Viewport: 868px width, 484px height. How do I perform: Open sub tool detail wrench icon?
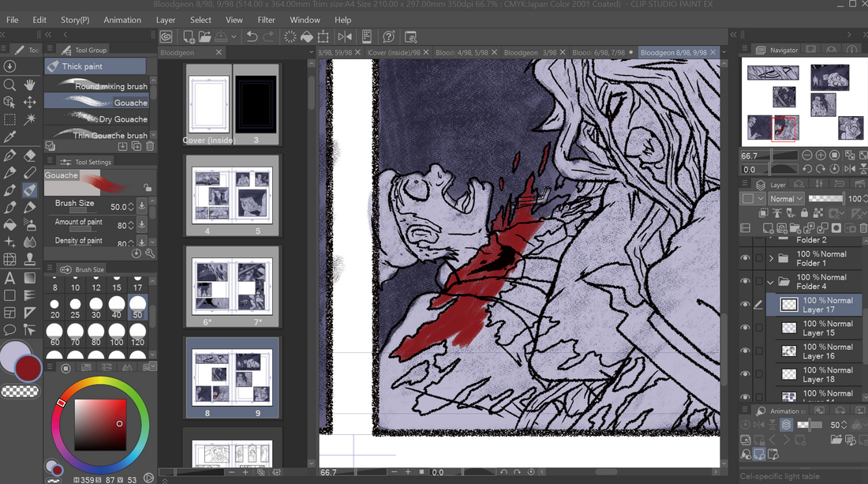click(149, 253)
